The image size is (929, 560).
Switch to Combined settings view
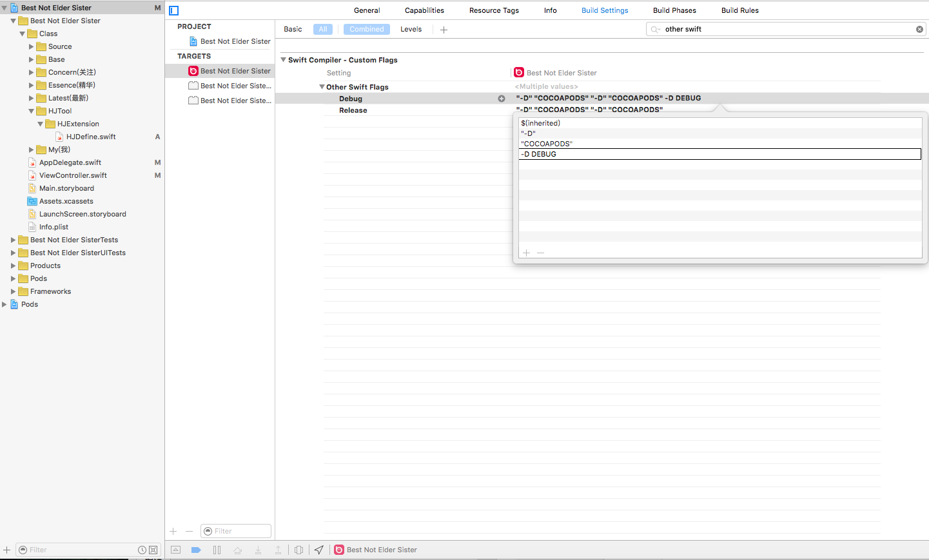pyautogui.click(x=367, y=29)
